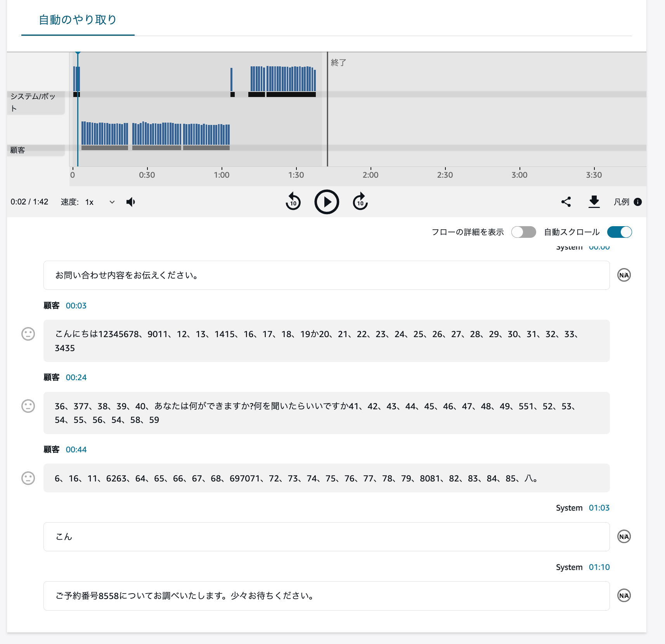Enable the フローの詳細を表示 toggle
665x644 pixels.
click(x=523, y=232)
